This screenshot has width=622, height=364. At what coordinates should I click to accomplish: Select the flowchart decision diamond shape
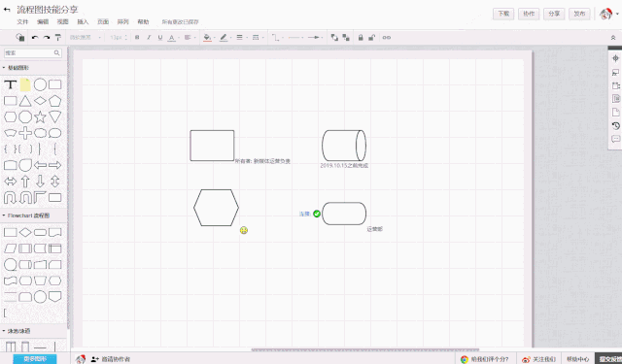coord(25,233)
